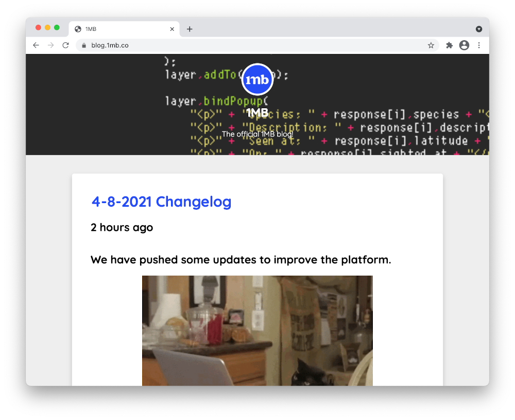
Task: Enter full screen with the green button
Action: click(57, 28)
